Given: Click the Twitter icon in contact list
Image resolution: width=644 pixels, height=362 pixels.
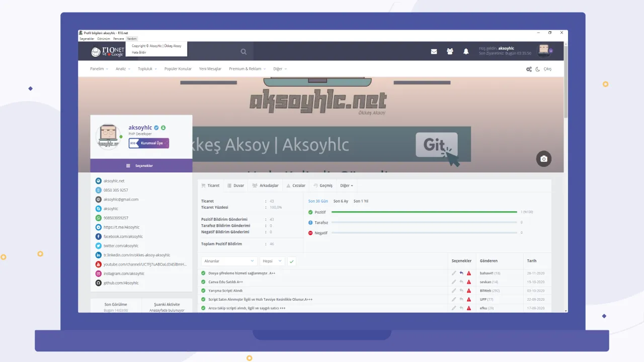Looking at the screenshot, I should click(x=99, y=246).
